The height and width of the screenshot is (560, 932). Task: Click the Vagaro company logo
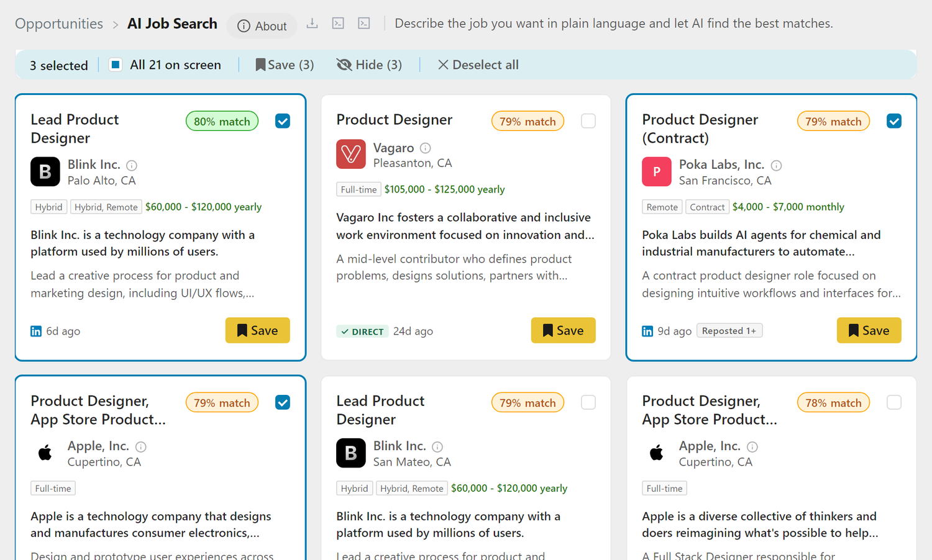tap(351, 154)
